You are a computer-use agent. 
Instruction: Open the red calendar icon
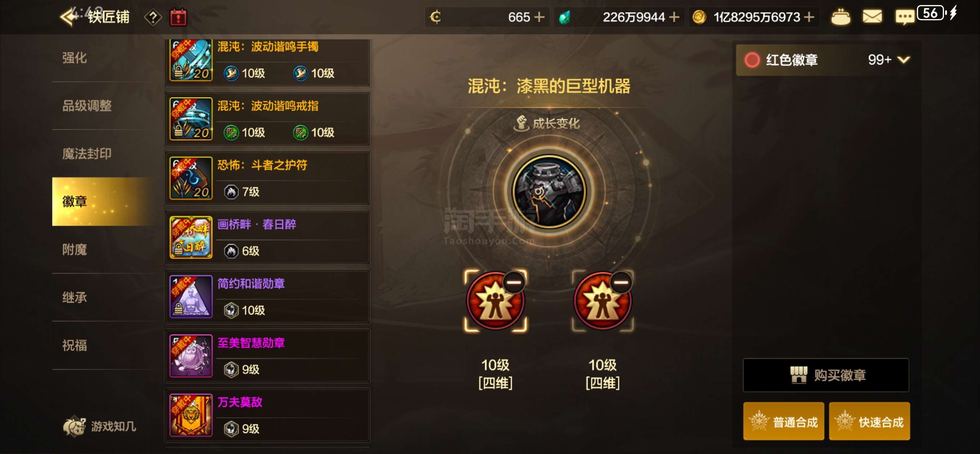178,18
